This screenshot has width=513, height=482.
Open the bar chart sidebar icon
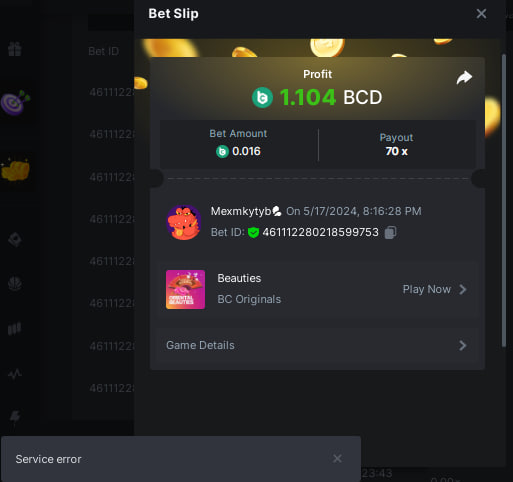click(x=15, y=329)
